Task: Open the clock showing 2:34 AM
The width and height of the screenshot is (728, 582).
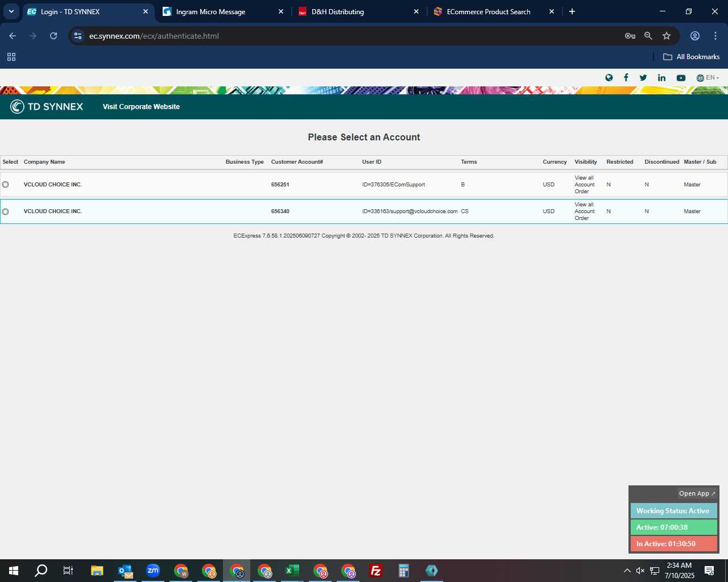Action: coord(680,571)
